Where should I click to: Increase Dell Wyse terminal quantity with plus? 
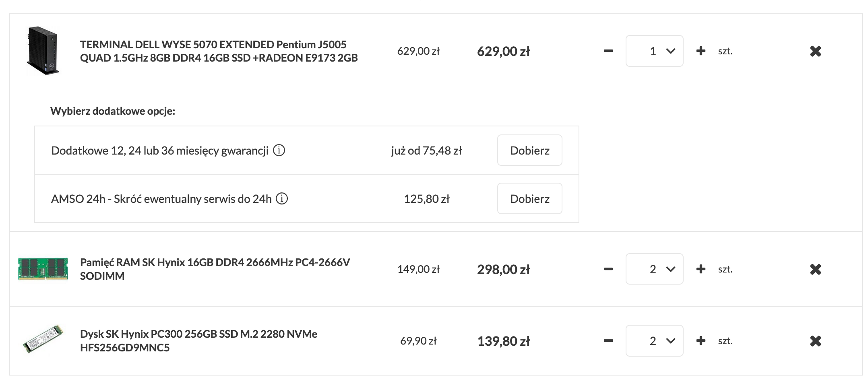[x=701, y=51]
